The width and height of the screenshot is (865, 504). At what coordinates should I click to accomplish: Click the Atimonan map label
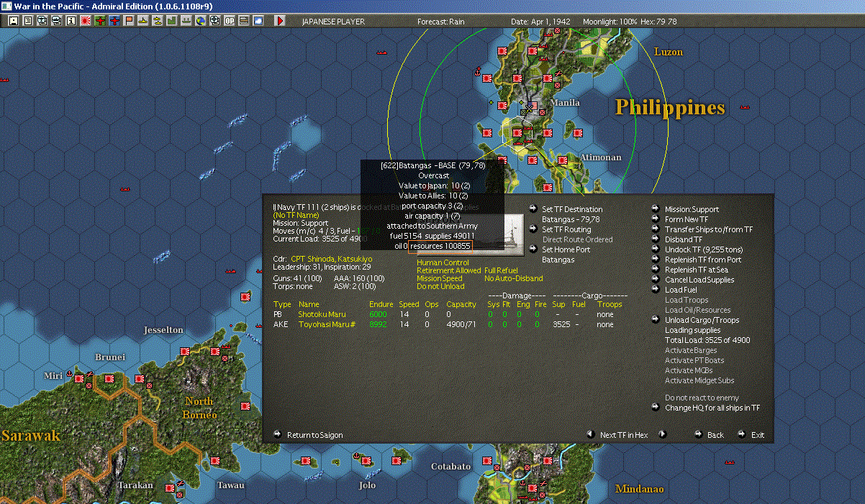pyautogui.click(x=601, y=157)
